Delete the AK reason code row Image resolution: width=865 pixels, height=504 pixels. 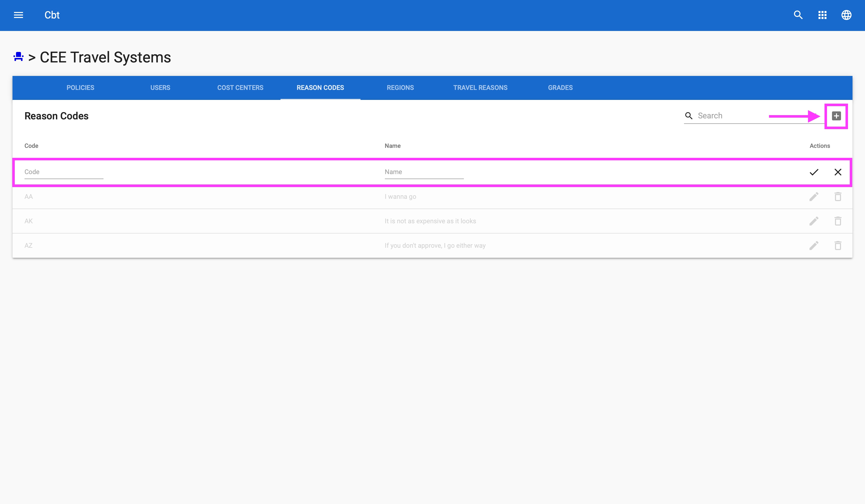pyautogui.click(x=838, y=221)
